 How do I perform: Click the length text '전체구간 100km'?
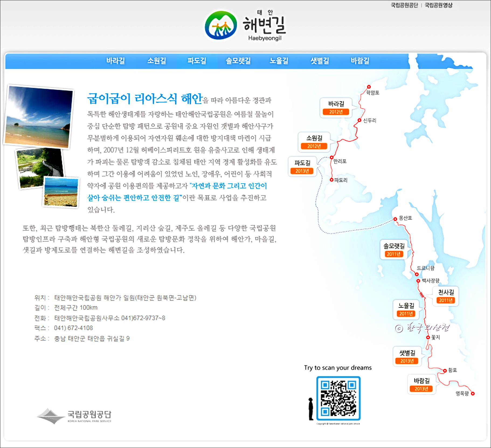coord(76,308)
